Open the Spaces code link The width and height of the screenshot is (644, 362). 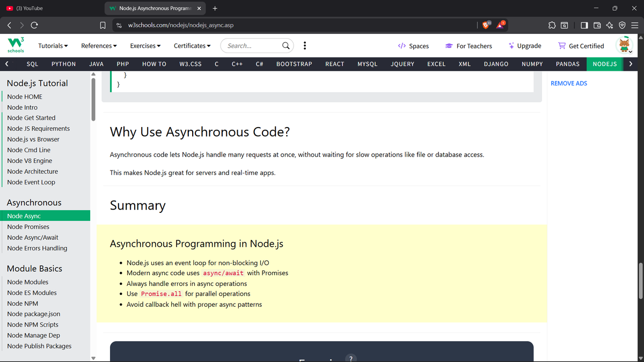413,46
